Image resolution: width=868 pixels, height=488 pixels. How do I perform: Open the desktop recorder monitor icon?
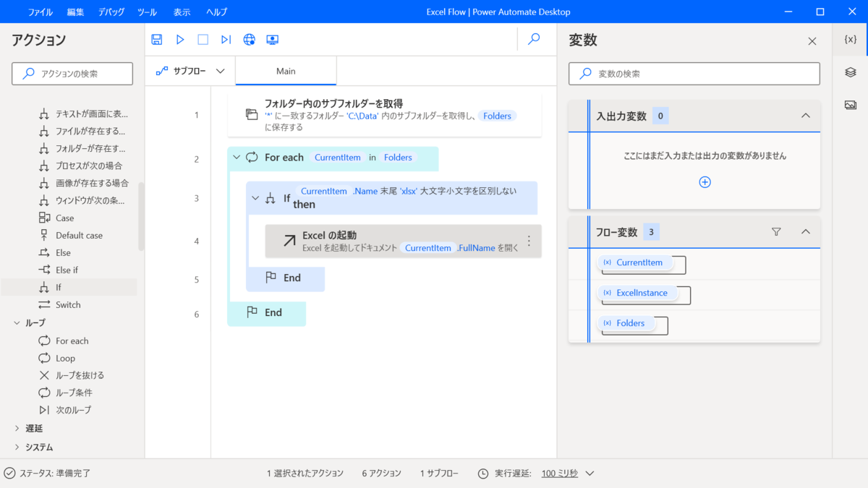tap(273, 40)
